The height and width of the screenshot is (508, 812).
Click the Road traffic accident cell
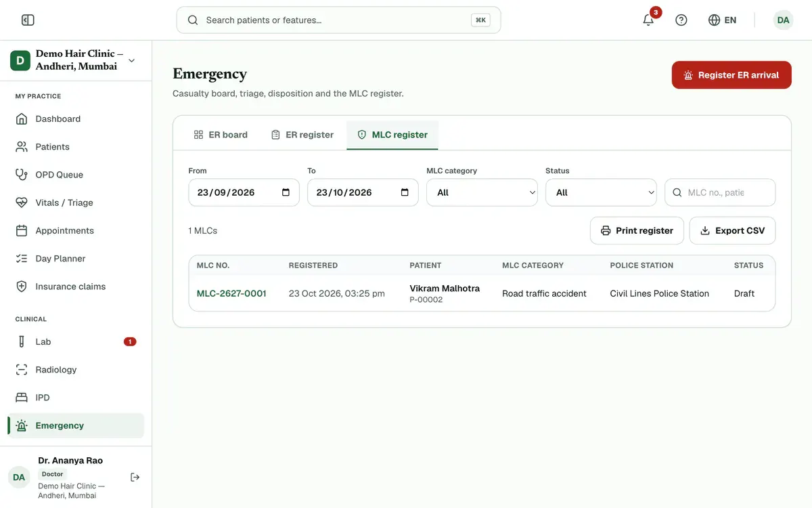544,293
